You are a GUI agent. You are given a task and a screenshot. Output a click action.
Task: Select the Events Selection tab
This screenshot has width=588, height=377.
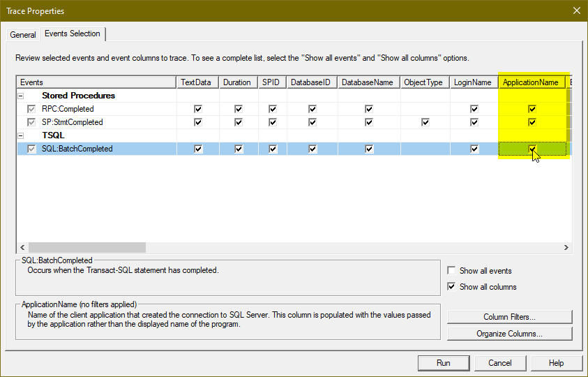pyautogui.click(x=73, y=34)
